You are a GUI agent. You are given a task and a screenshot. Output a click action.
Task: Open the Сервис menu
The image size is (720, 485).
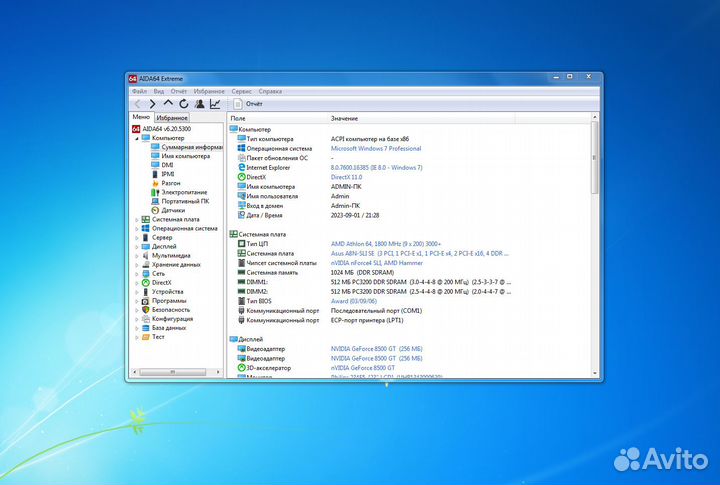[241, 91]
